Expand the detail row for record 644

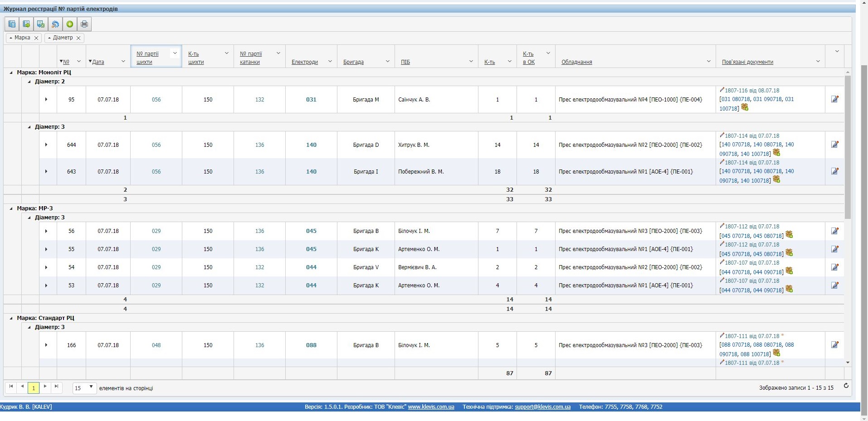click(x=46, y=145)
